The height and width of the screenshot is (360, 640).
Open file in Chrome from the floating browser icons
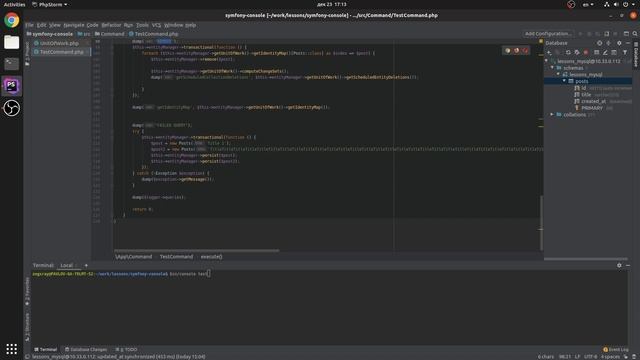coord(507,51)
